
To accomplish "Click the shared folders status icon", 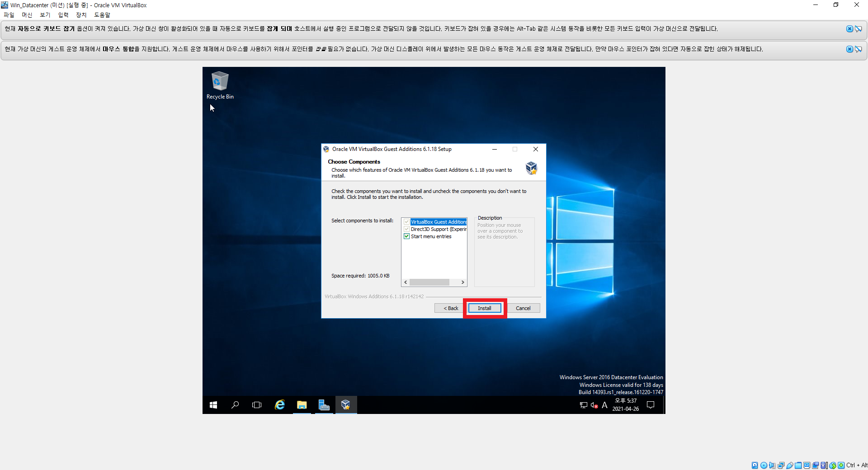I will [x=798, y=465].
